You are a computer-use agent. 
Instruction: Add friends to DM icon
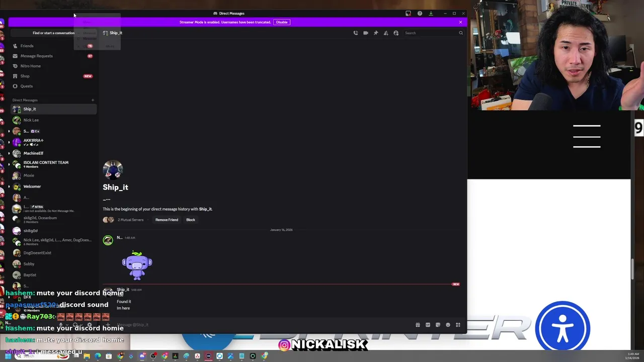click(x=386, y=33)
